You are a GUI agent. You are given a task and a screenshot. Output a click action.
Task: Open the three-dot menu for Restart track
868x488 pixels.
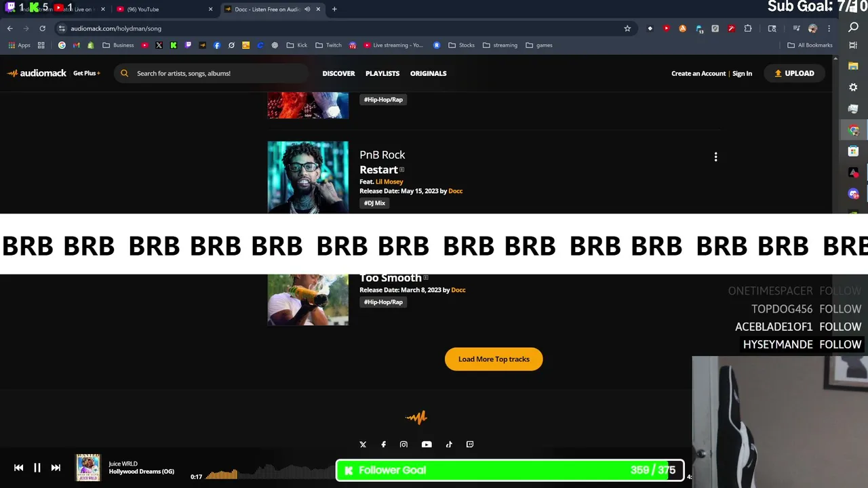pyautogui.click(x=715, y=157)
